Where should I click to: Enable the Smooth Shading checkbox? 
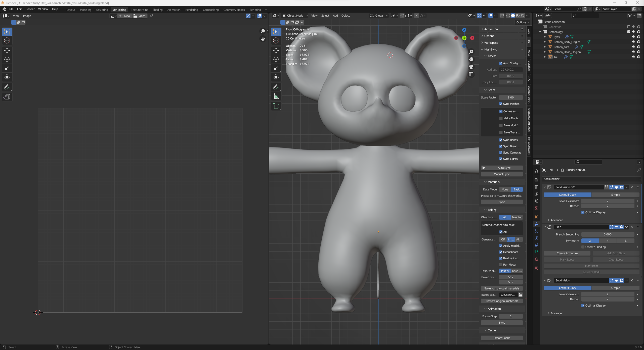coord(583,247)
